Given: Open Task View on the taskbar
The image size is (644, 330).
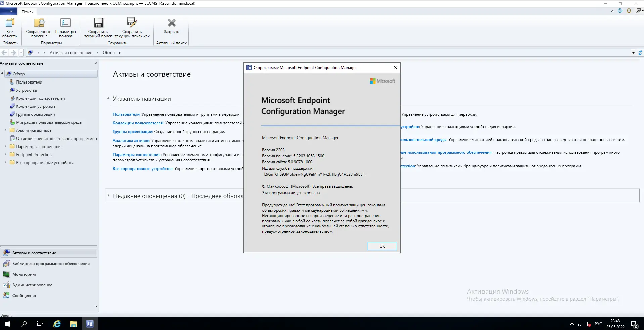Looking at the screenshot, I should coord(40,324).
